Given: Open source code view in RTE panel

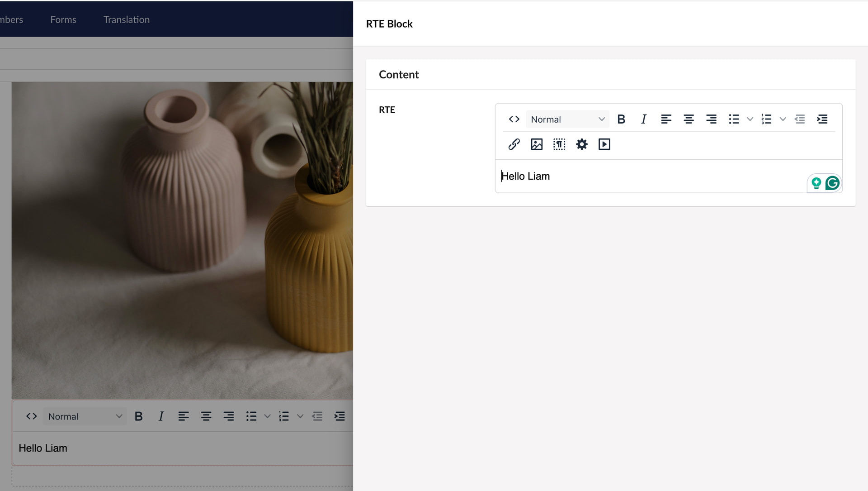Looking at the screenshot, I should (x=514, y=119).
